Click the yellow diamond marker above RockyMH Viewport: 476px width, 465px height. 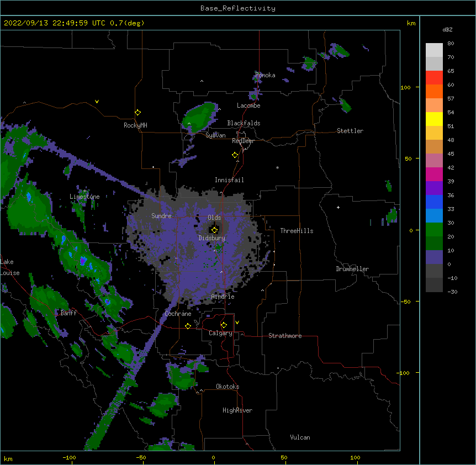[137, 112]
